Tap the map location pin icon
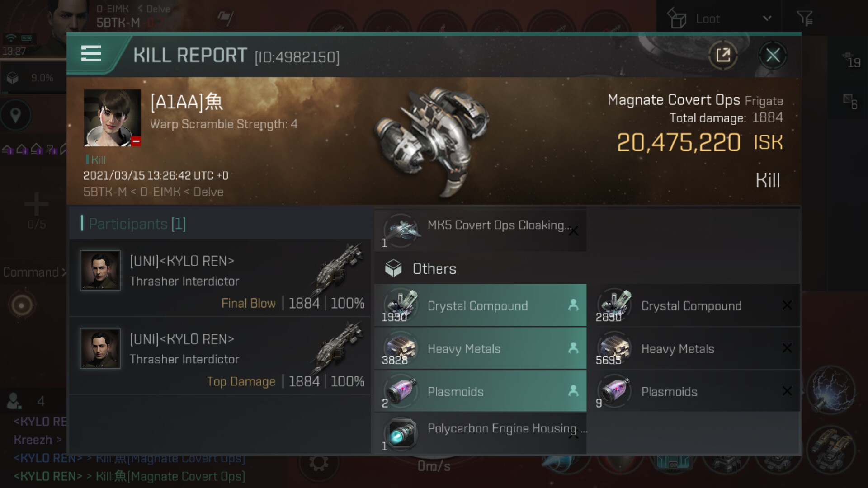Viewport: 868px width, 488px height. point(15,115)
